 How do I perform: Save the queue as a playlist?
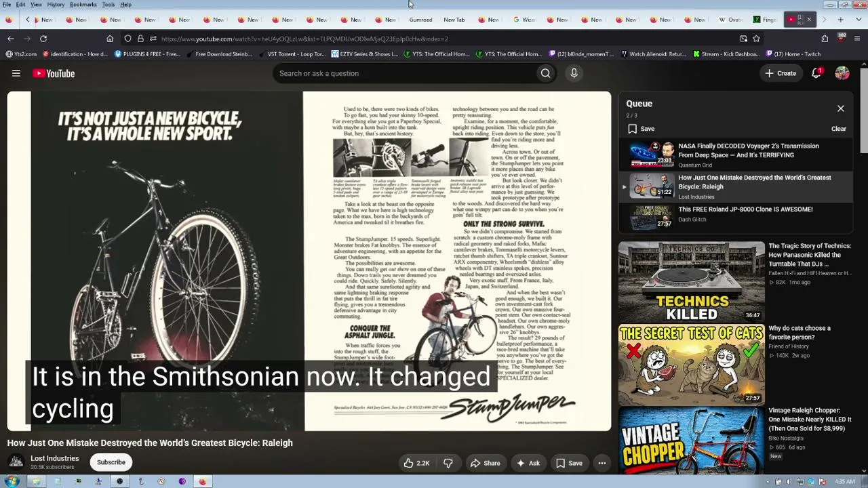(641, 129)
